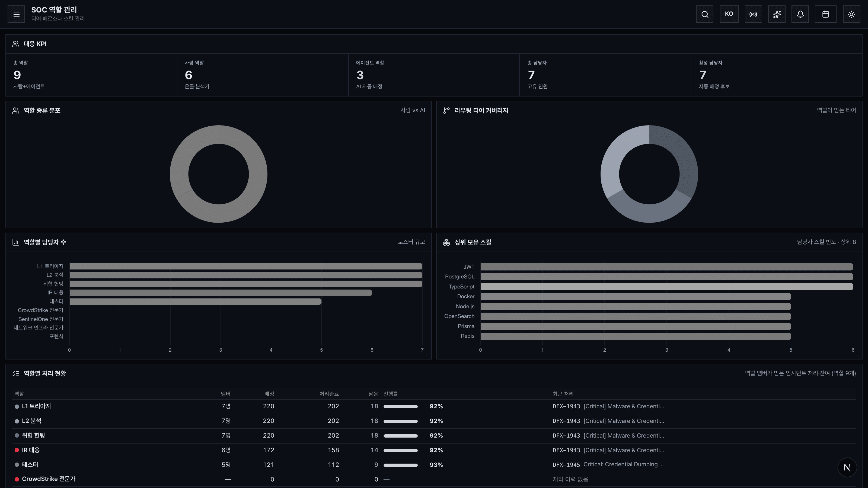Switch language with the KO button
The height and width of the screenshot is (488, 868).
click(729, 14)
